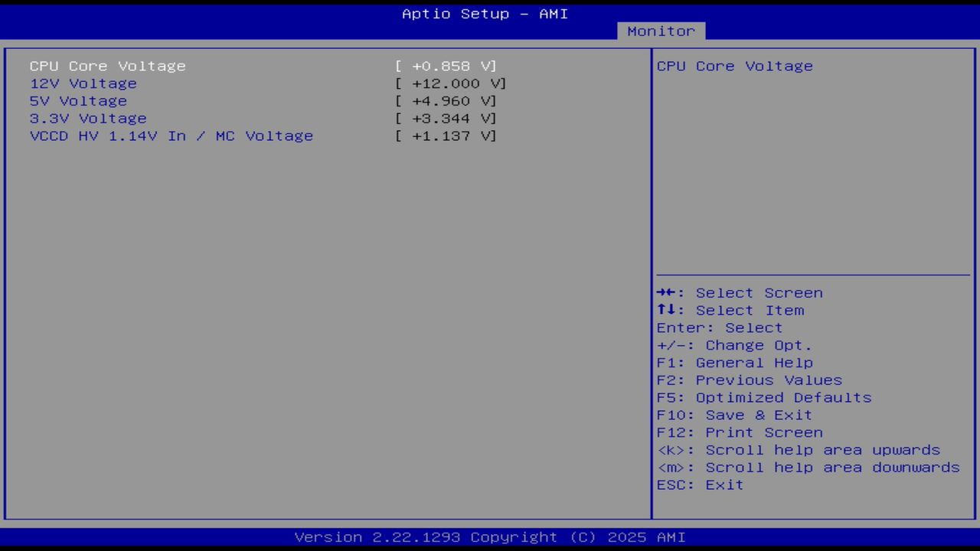Click the ESC Exit entry
The width and height of the screenshot is (980, 551).
tap(699, 484)
